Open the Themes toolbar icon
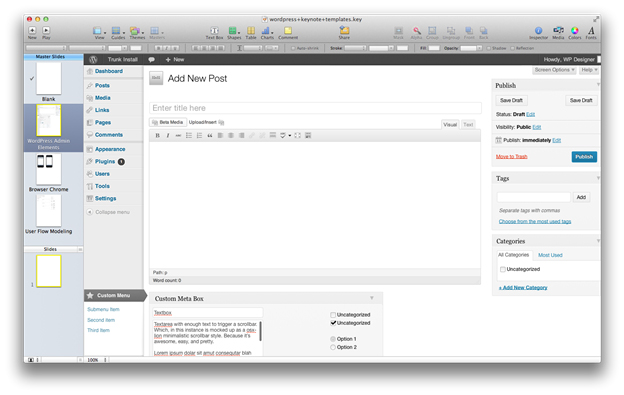This screenshot has width=624, height=395. click(x=135, y=31)
